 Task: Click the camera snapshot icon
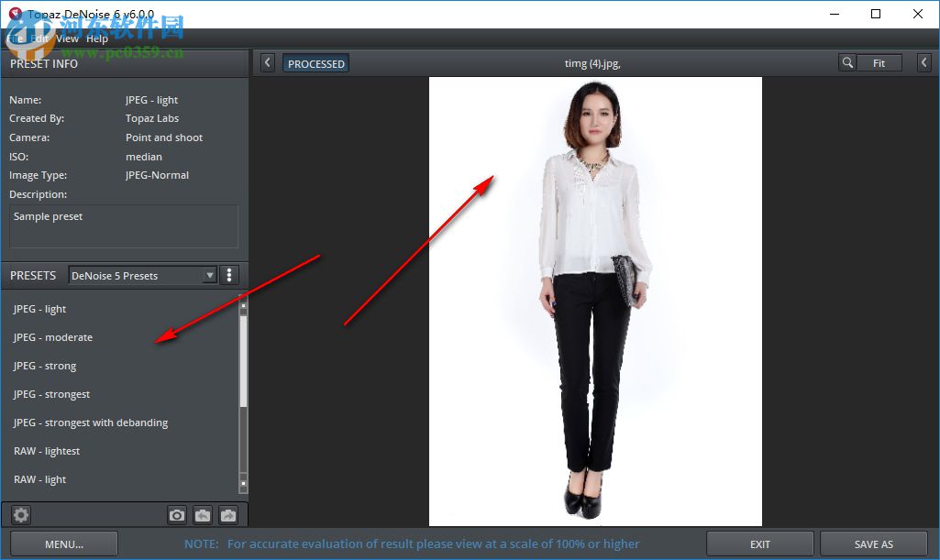point(177,515)
